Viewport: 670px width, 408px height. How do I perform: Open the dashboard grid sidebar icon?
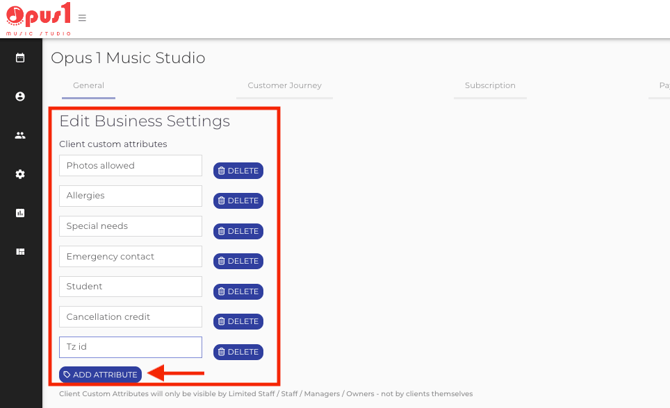coord(20,252)
